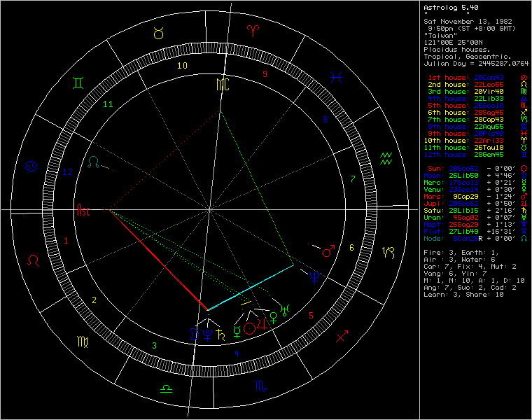Screen dimensions: 532x420
Task: Click the 'Node: 6Can25R' row
Action: point(475,239)
